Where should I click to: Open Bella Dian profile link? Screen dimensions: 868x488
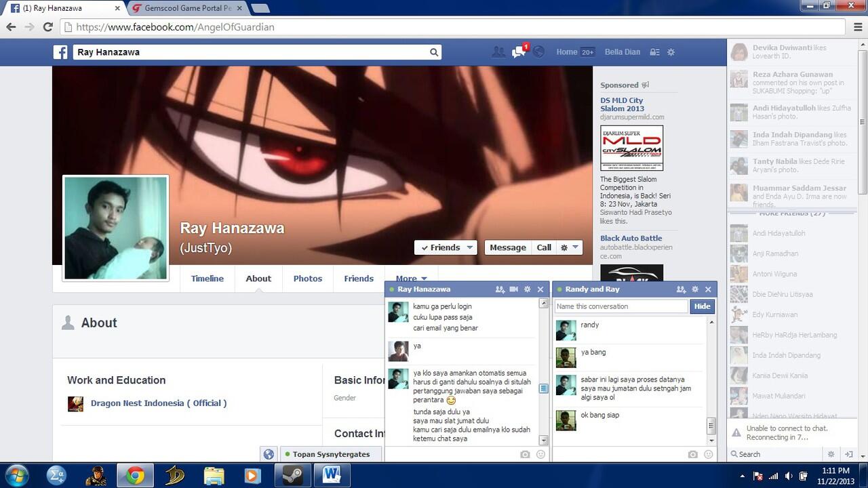(622, 52)
